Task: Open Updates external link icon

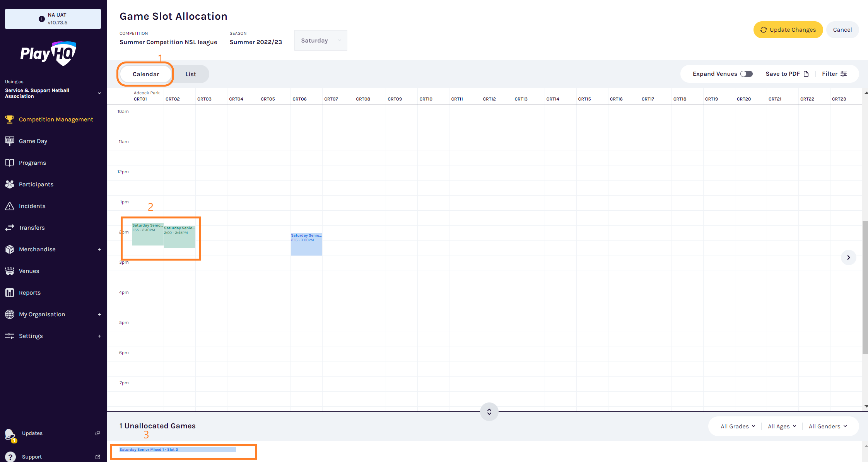Action: 97,433
